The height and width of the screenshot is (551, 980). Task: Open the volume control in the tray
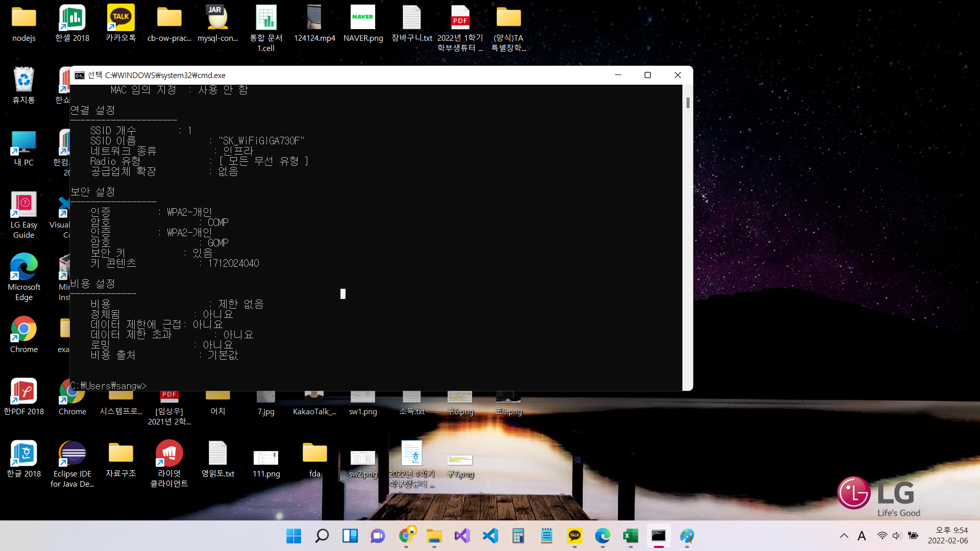[x=897, y=536]
